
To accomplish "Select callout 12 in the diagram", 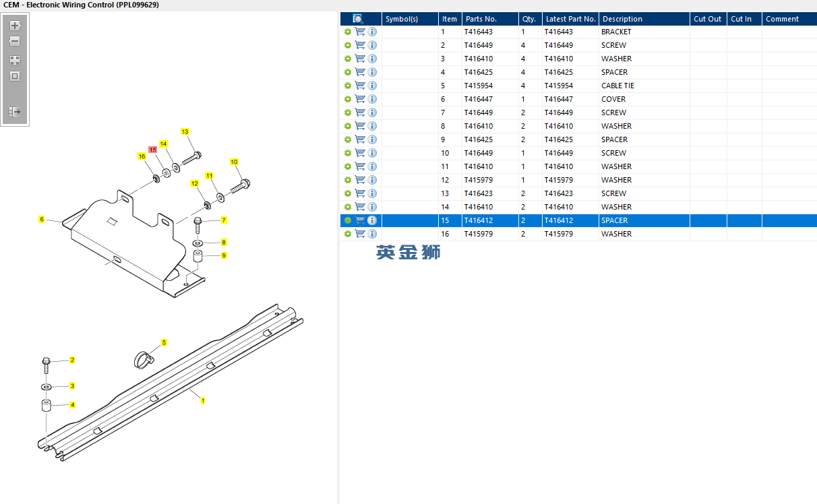I will [x=195, y=183].
